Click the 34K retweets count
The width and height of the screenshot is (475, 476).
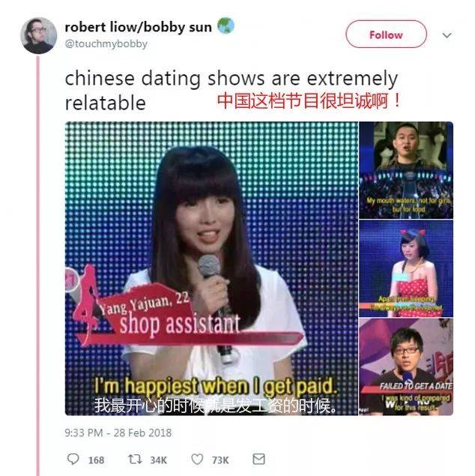[x=159, y=460]
